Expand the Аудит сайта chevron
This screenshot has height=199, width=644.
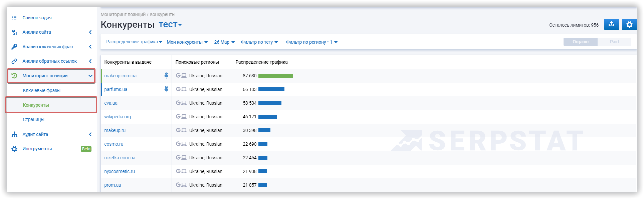tap(90, 134)
